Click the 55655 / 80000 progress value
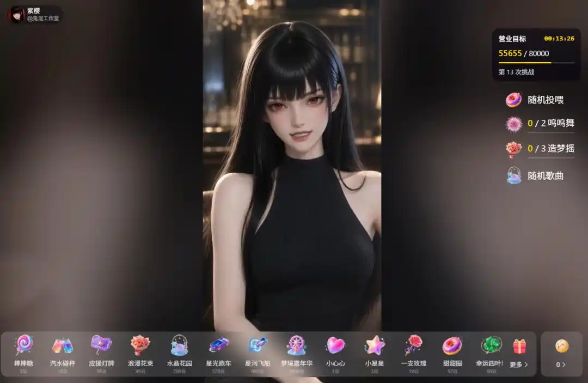The height and width of the screenshot is (383, 588). pos(524,53)
